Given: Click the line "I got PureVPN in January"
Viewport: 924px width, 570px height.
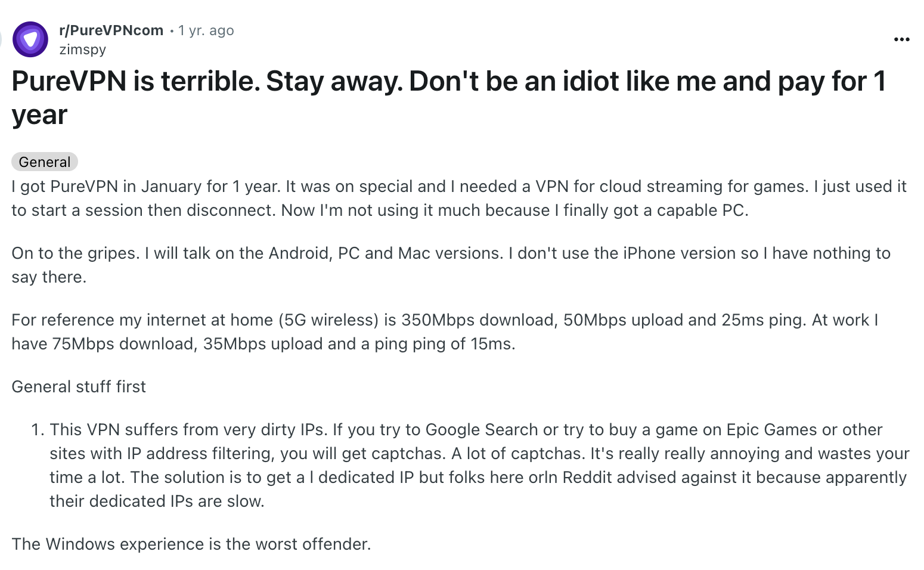Looking at the screenshot, I should coord(459,186).
